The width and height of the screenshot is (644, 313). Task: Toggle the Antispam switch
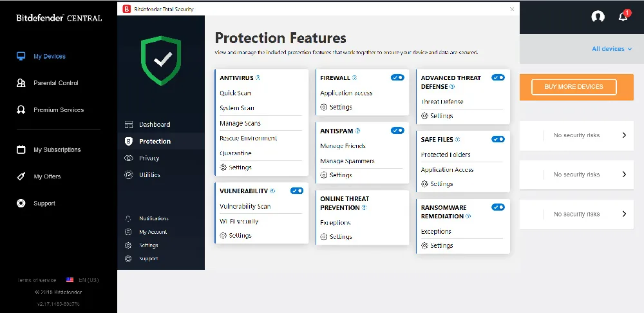tap(397, 131)
